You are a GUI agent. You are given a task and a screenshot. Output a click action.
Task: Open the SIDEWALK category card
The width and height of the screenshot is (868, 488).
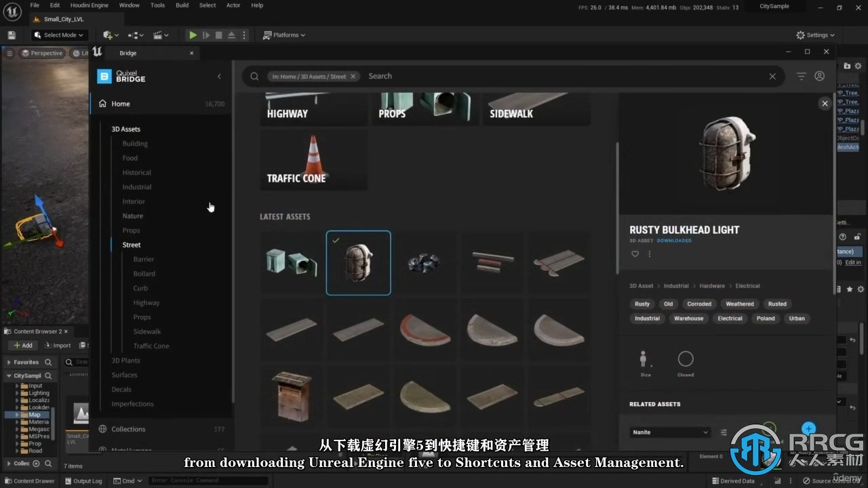(536, 108)
